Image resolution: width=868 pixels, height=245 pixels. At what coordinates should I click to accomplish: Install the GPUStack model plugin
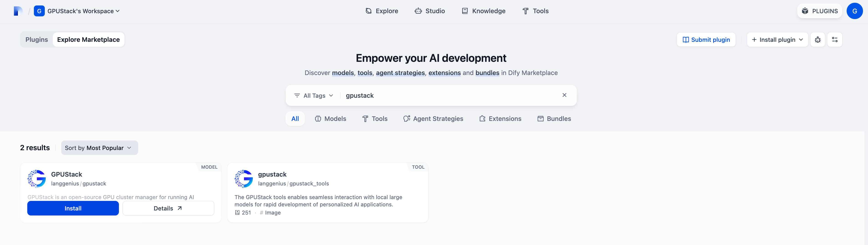click(73, 208)
